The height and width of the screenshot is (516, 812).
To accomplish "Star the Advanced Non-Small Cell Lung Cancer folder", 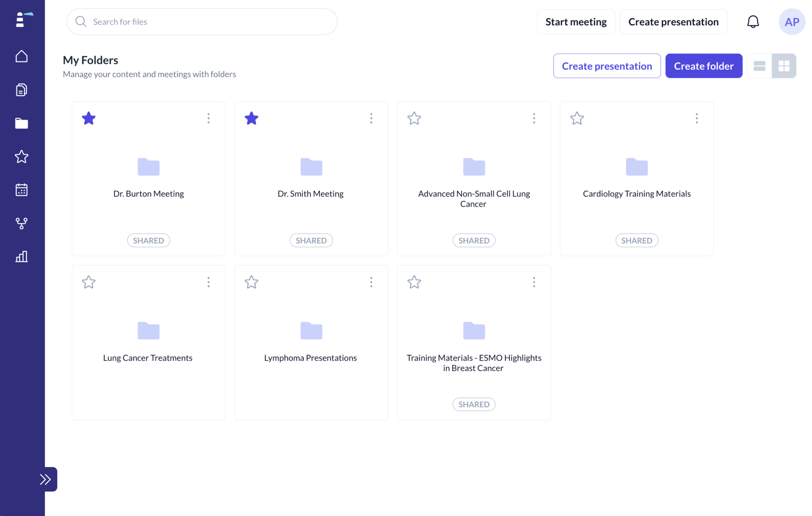I will [414, 118].
